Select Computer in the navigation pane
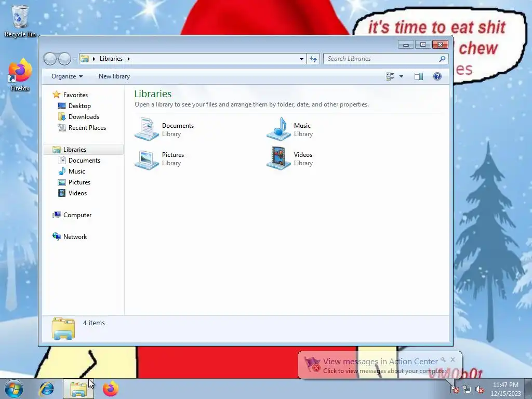 click(77, 215)
